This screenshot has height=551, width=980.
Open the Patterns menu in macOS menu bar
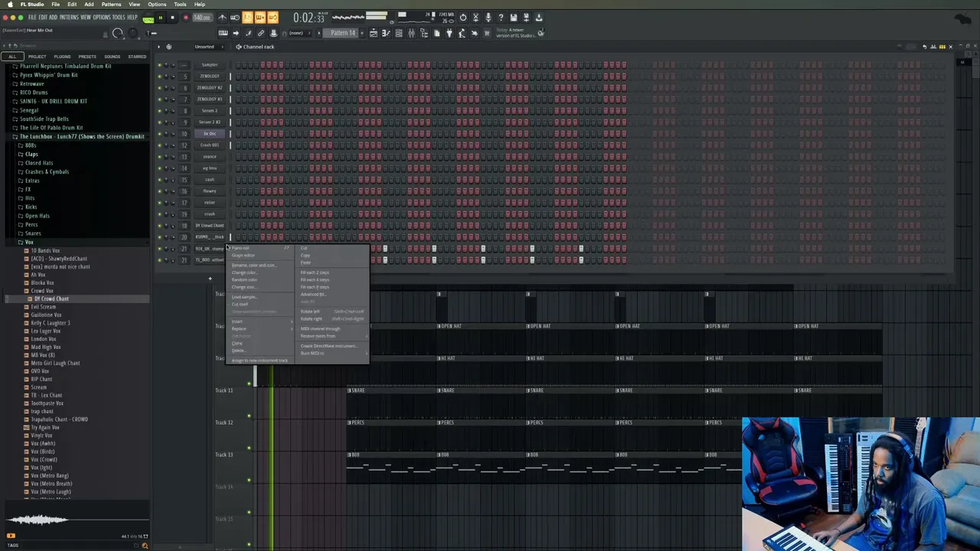[x=111, y=5]
